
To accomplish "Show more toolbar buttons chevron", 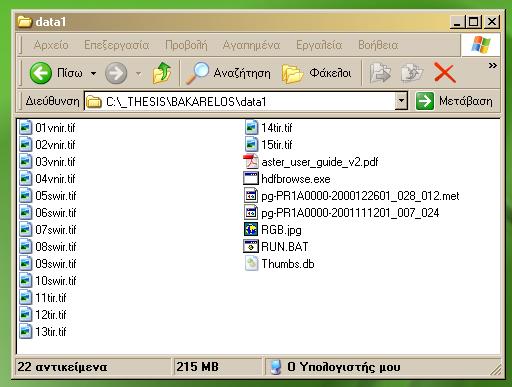I will click(x=493, y=65).
